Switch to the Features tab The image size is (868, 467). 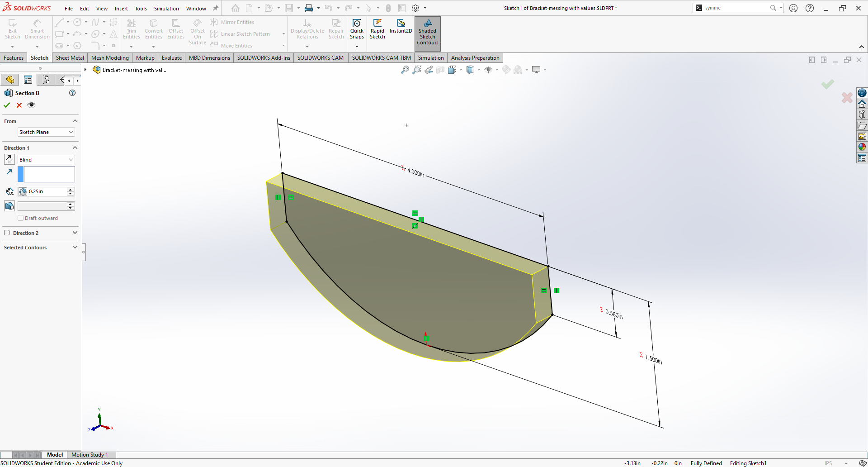click(14, 58)
